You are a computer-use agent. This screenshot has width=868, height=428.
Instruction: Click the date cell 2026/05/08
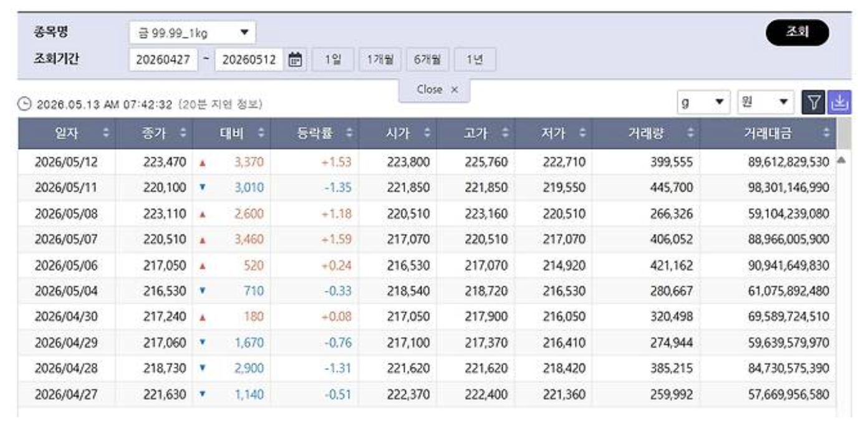tap(66, 214)
